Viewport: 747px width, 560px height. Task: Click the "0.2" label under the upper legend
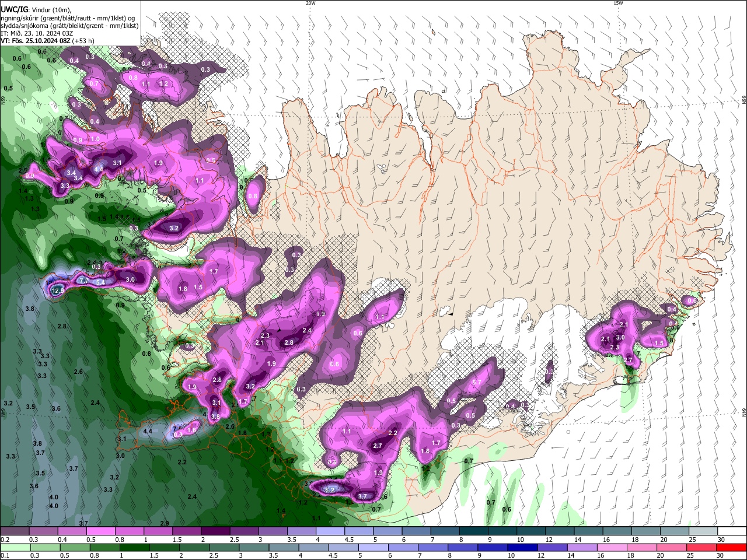pos(5,540)
